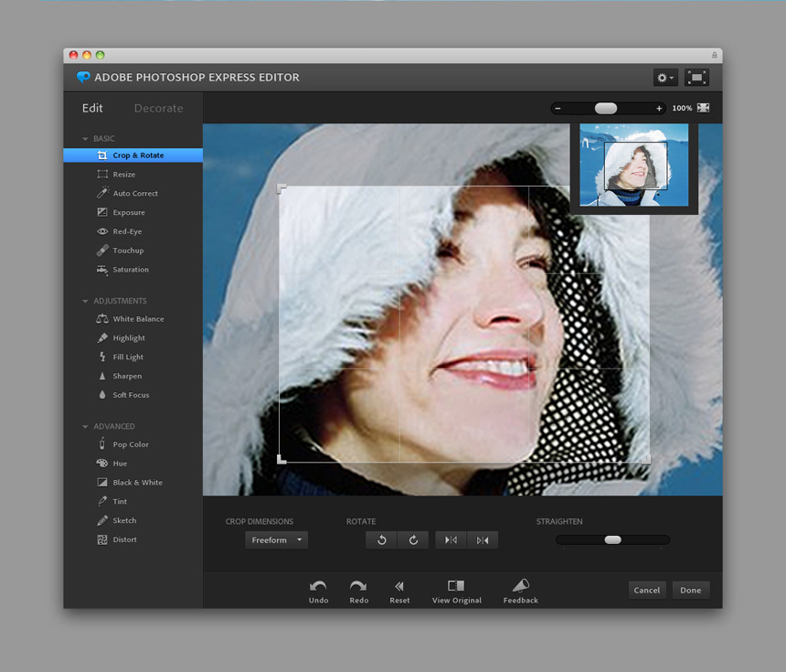Image resolution: width=786 pixels, height=672 pixels.
Task: Open the Soft Focus droplet icon
Action: click(x=102, y=395)
